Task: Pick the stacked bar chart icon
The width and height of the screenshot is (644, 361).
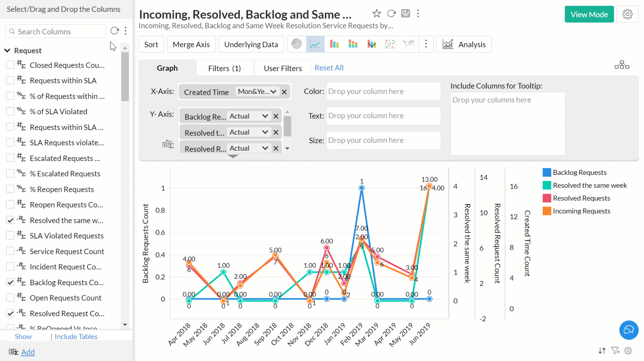Action: 353,44
